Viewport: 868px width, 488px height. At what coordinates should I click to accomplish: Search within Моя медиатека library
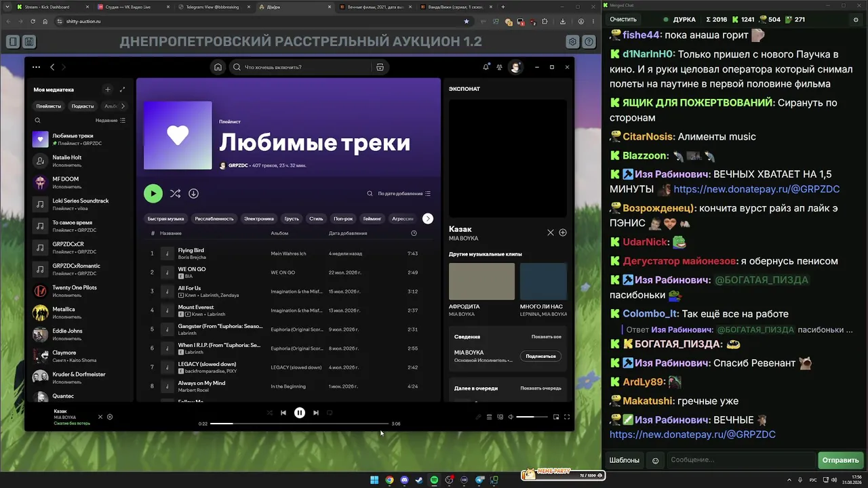[37, 120]
